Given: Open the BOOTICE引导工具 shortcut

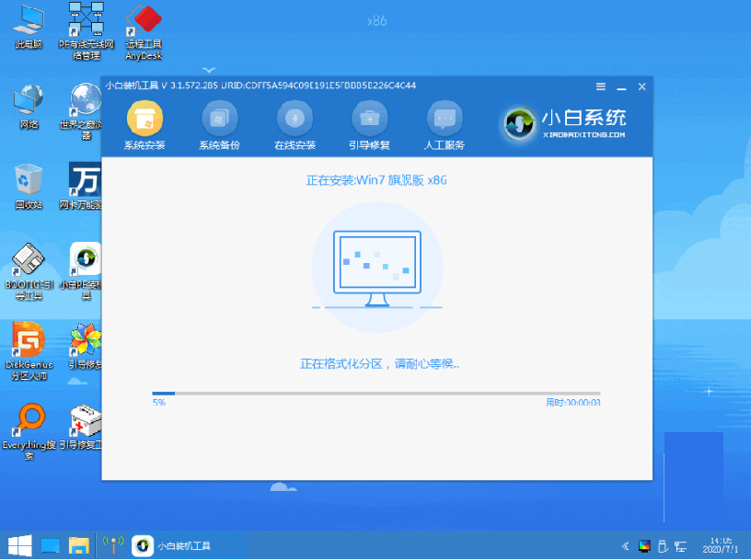Looking at the screenshot, I should click(x=29, y=272).
